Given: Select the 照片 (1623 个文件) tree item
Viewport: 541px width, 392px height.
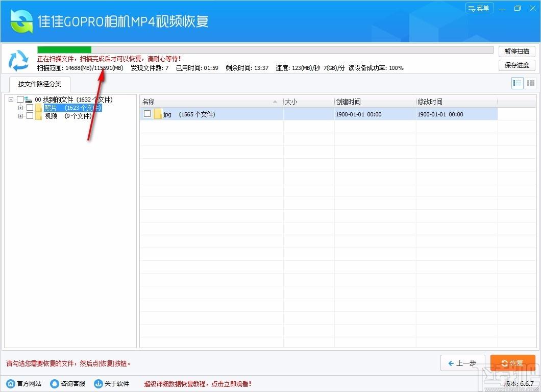Looking at the screenshot, I should tap(73, 108).
